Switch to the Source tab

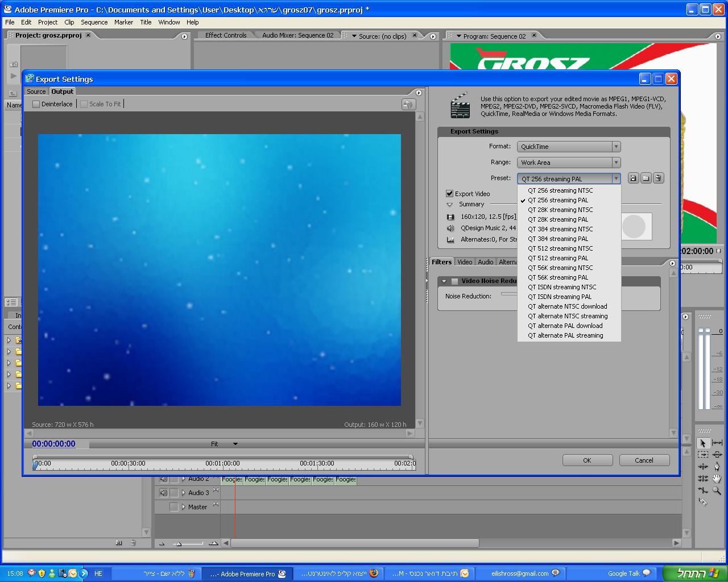click(36, 92)
